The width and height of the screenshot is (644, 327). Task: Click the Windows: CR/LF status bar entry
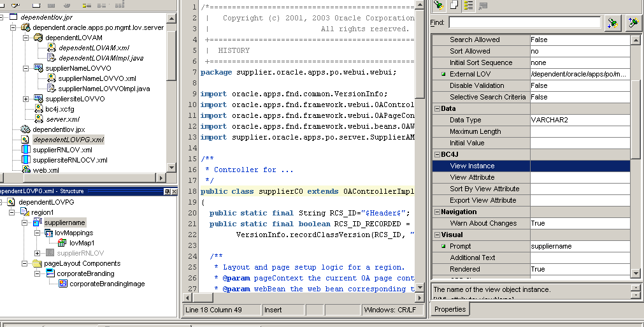point(392,310)
